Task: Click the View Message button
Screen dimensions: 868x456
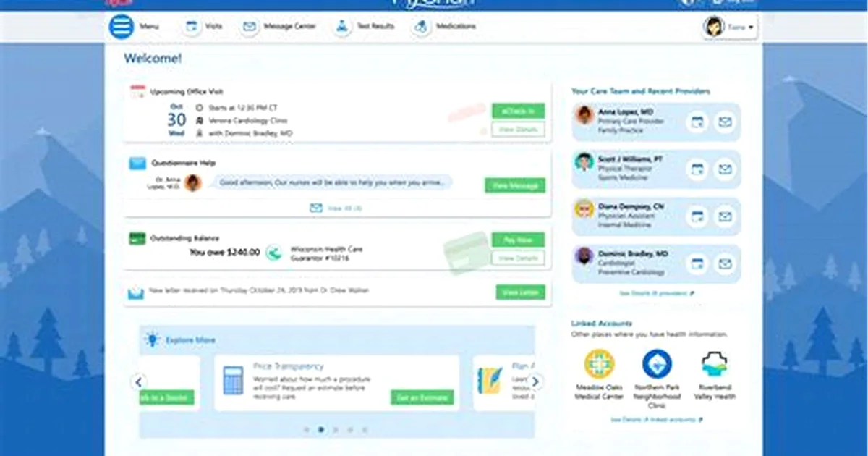Action: click(x=515, y=185)
